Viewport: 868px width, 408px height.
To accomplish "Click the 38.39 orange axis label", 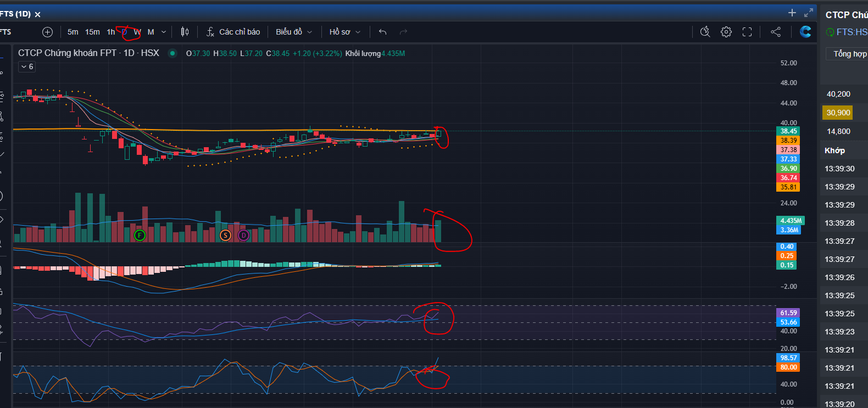I will click(x=788, y=140).
